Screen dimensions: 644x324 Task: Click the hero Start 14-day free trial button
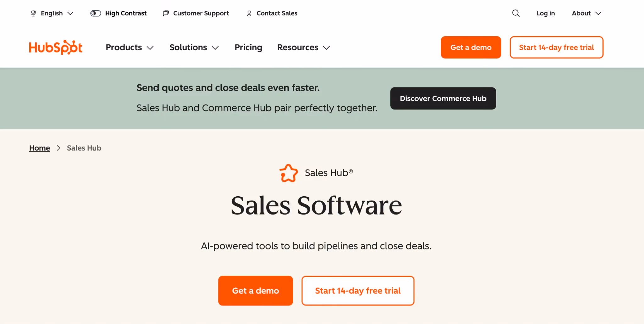[x=358, y=291]
